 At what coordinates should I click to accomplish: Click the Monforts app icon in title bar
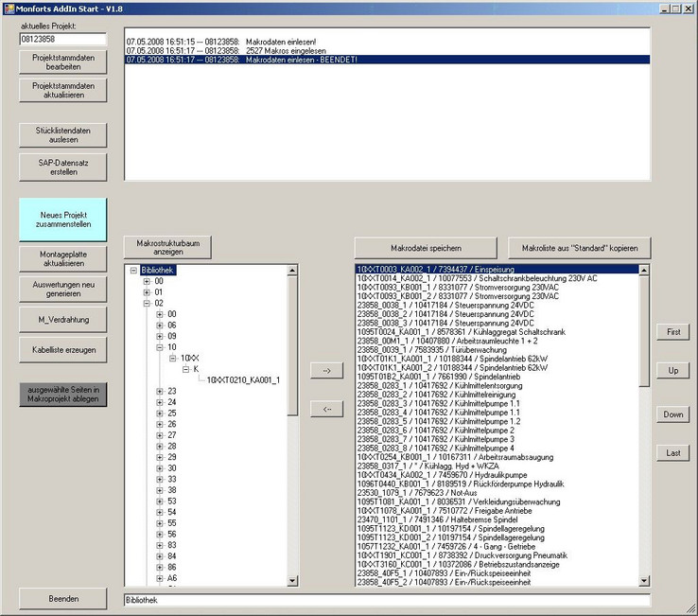(x=9, y=8)
